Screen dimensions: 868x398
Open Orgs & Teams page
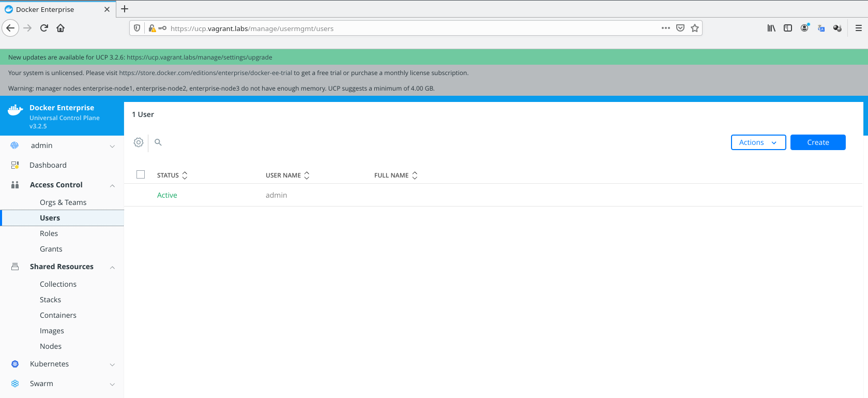click(x=63, y=202)
